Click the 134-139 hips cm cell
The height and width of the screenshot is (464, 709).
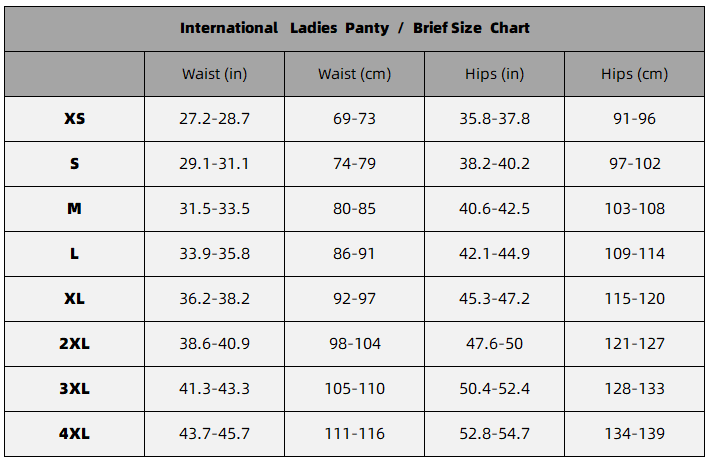click(634, 433)
